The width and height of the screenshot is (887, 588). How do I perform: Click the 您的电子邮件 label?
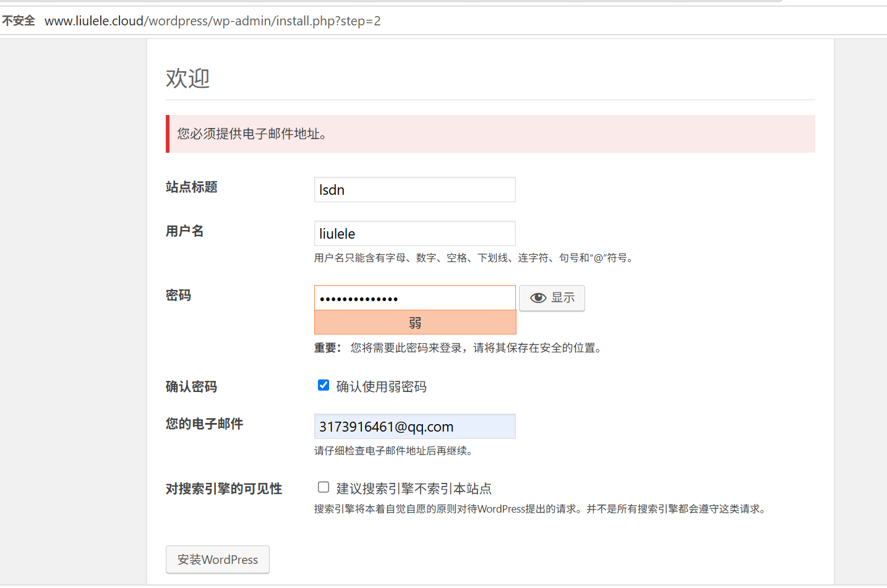(205, 424)
